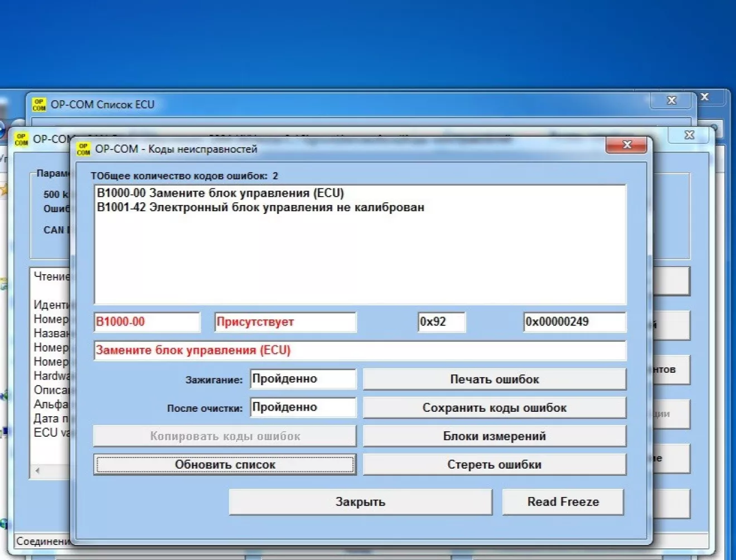The width and height of the screenshot is (736, 560).
Task: Close the OP-COM ECU list window
Action: click(671, 100)
